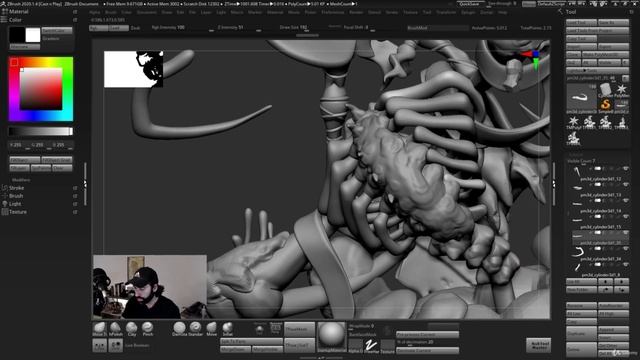Click the Split To Parts button
Image resolution: width=640 pixels, height=360 pixels.
coord(251,341)
